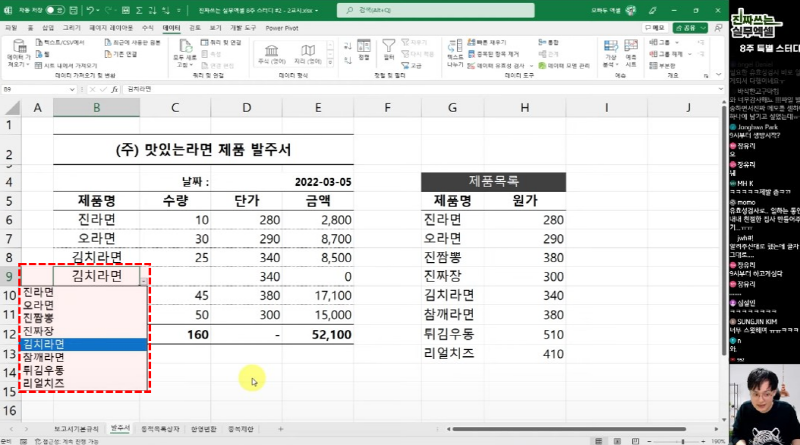Switch to the 수식 (Formulas) ribbon tab
The width and height of the screenshot is (800, 445).
pos(147,28)
